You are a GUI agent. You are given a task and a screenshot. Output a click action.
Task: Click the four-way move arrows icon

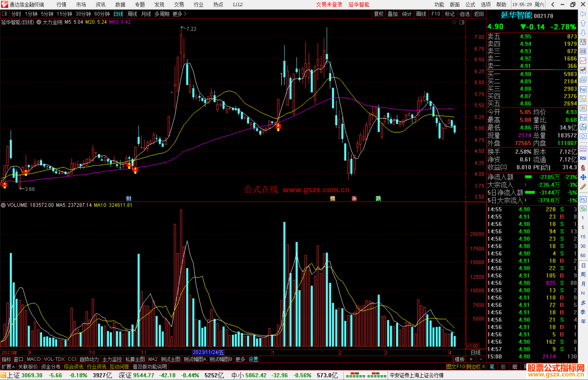[583, 177]
